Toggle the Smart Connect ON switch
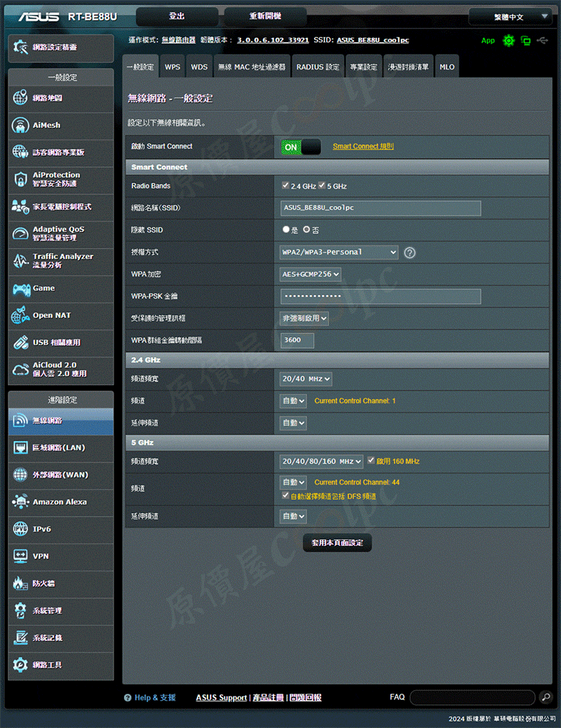This screenshot has width=561, height=728. pyautogui.click(x=301, y=147)
